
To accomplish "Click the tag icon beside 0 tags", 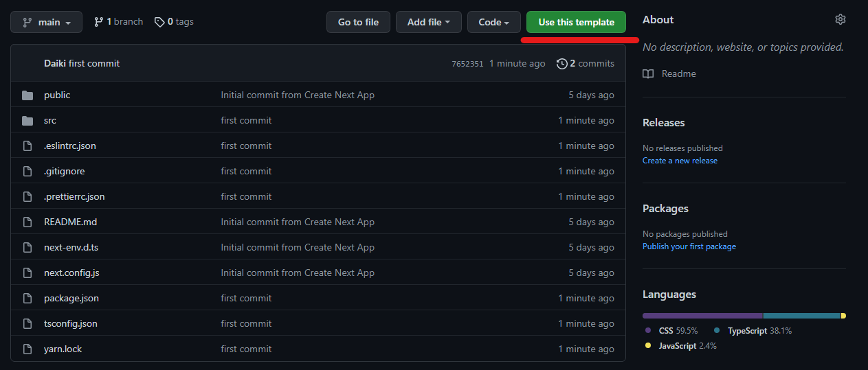I will point(159,22).
